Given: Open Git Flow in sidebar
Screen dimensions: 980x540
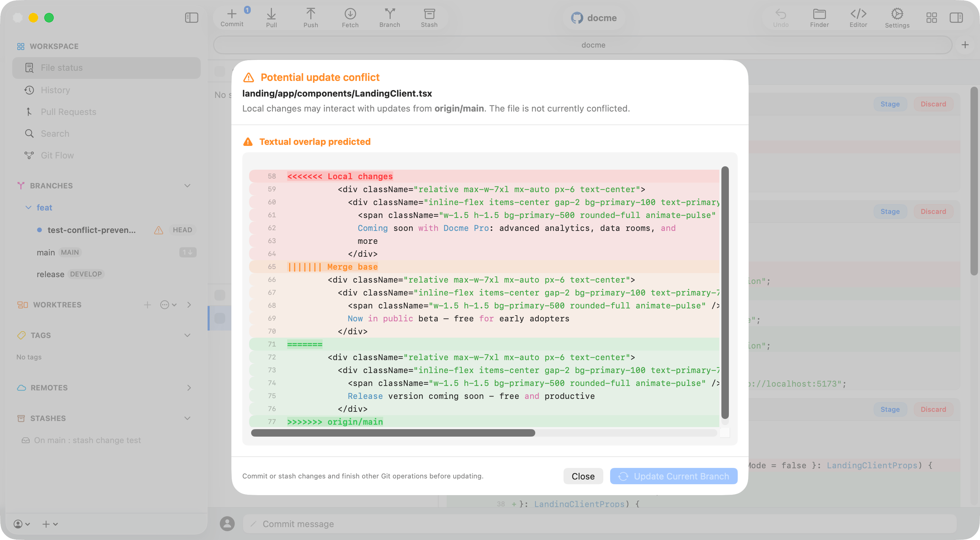Looking at the screenshot, I should [107, 155].
